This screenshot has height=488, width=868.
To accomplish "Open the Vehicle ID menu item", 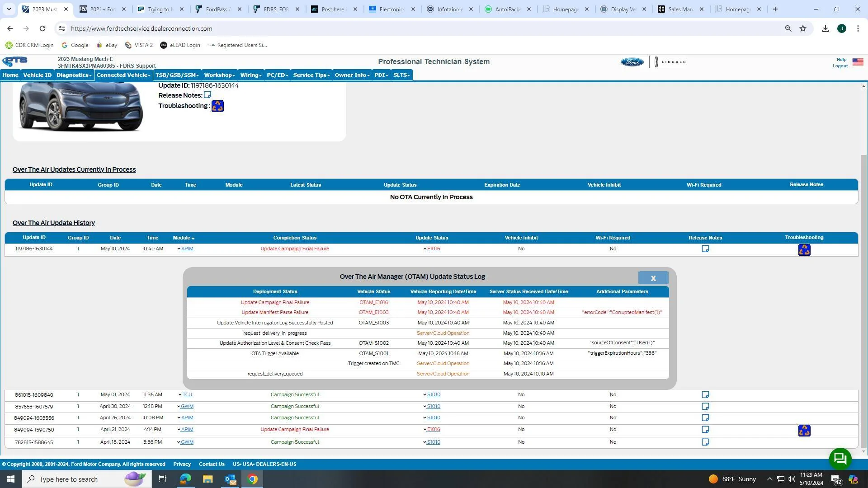I will pos(38,75).
